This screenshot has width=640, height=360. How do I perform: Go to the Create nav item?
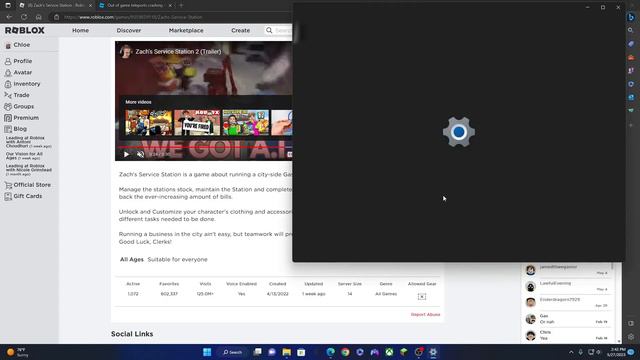pos(240,31)
